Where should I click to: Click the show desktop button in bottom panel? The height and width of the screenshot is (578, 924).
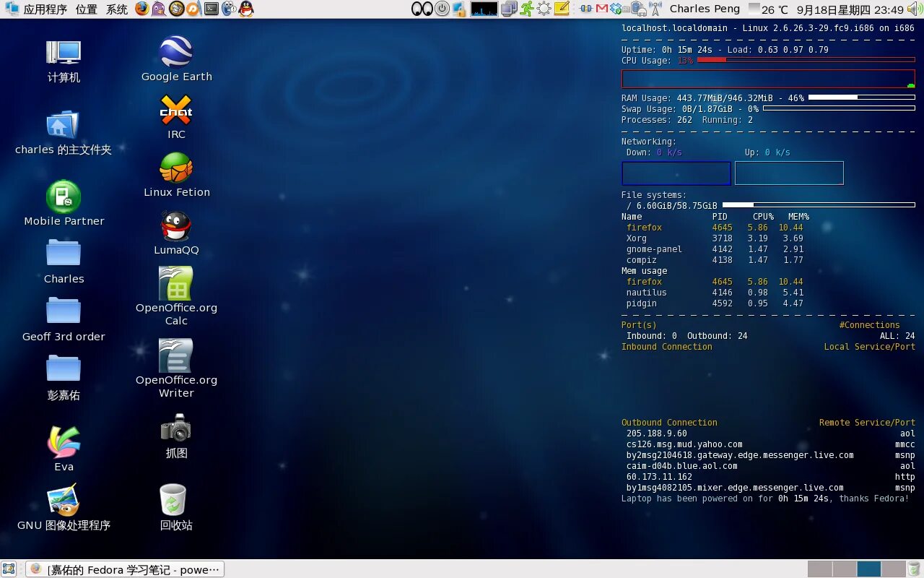coord(9,569)
